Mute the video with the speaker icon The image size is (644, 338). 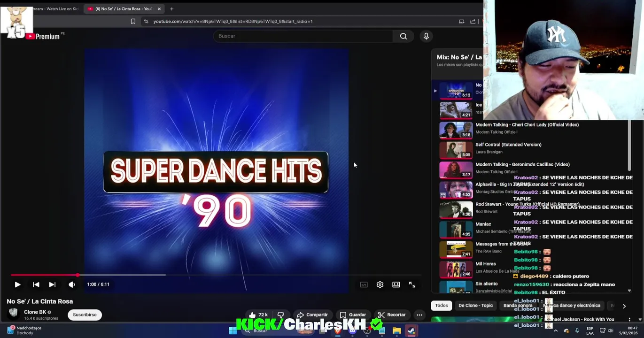(x=71, y=284)
